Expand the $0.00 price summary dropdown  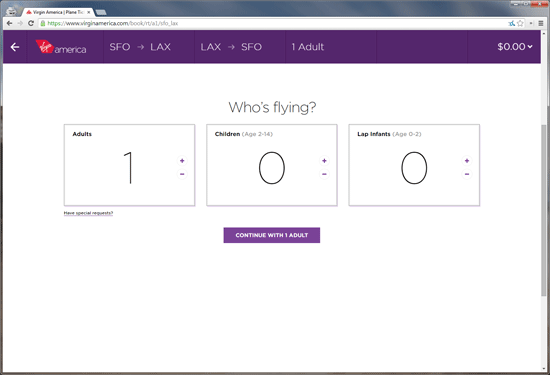point(515,47)
